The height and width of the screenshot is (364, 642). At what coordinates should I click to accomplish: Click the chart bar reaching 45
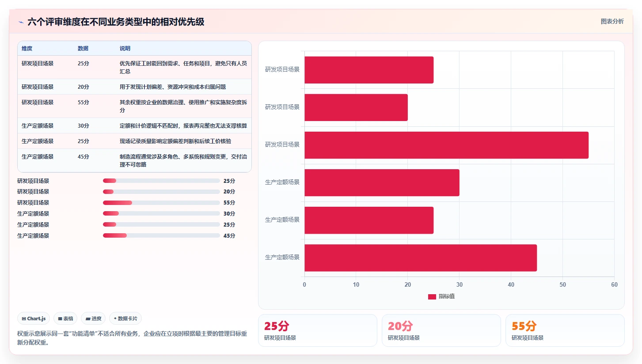tap(421, 258)
